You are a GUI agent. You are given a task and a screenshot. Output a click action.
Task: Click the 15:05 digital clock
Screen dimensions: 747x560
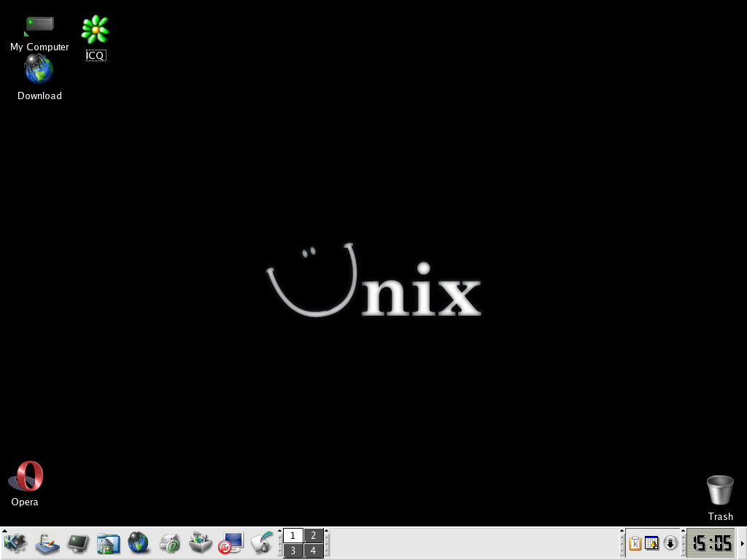coord(711,543)
